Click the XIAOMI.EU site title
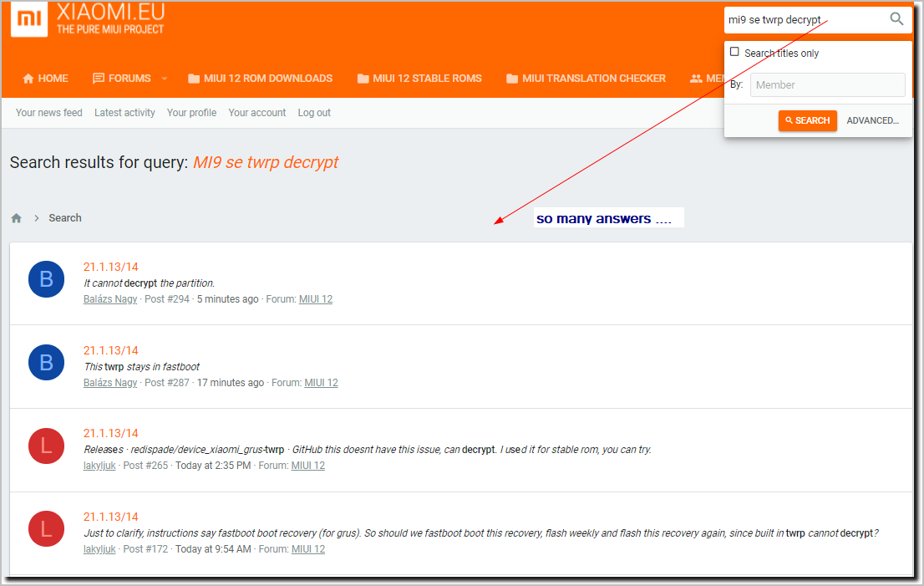The width and height of the screenshot is (924, 586). pyautogui.click(x=111, y=11)
